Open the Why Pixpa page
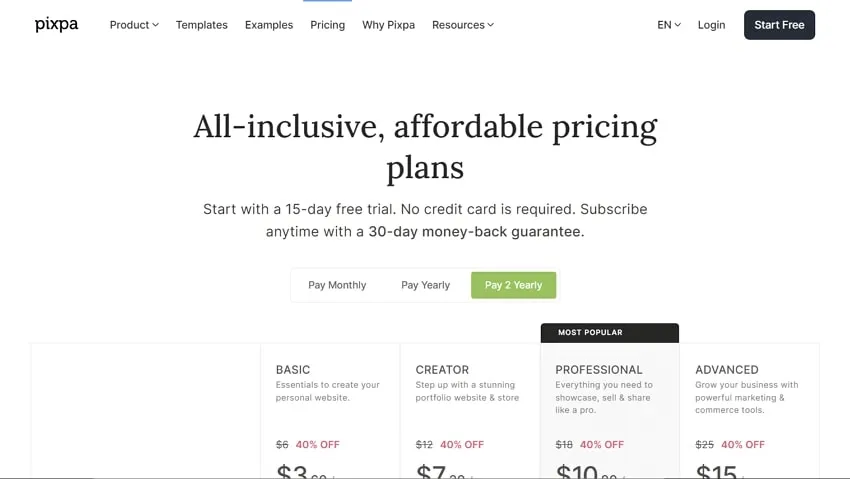850x479 pixels. point(388,25)
